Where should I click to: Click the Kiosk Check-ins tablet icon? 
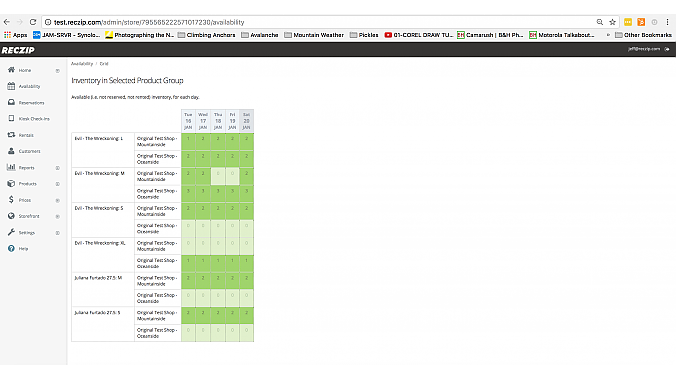pyautogui.click(x=11, y=118)
